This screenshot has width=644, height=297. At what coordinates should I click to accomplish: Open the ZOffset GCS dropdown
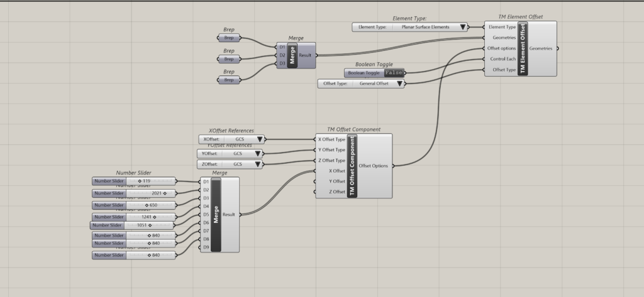(x=257, y=165)
